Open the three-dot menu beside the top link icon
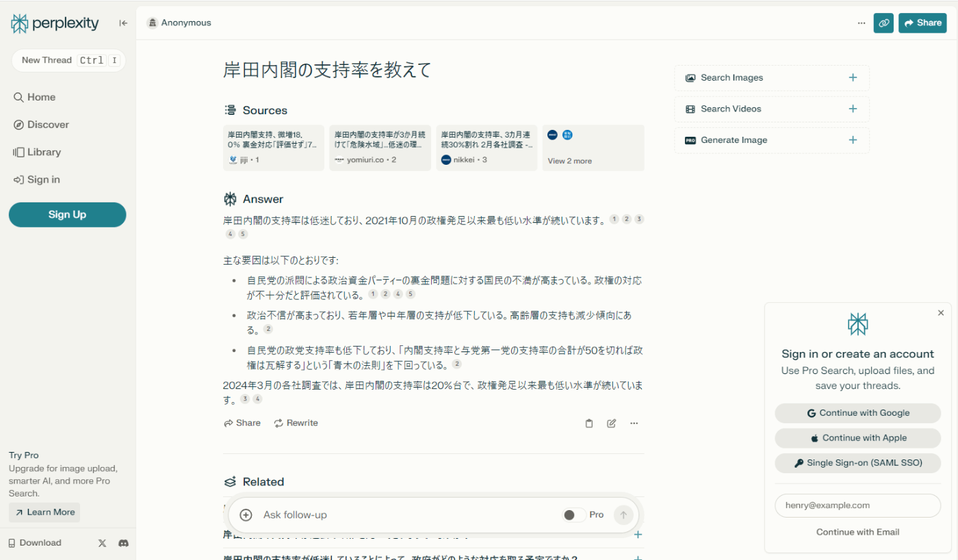Image resolution: width=958 pixels, height=560 pixels. tap(861, 23)
